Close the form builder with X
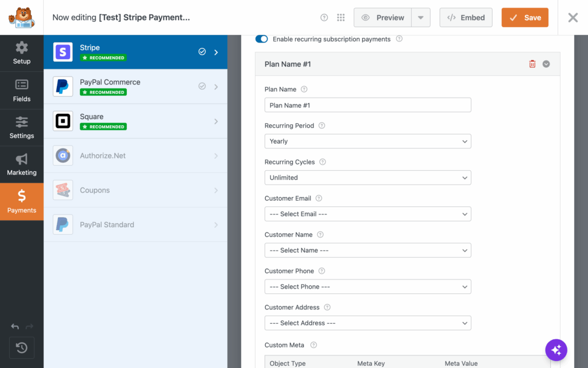 click(x=572, y=18)
